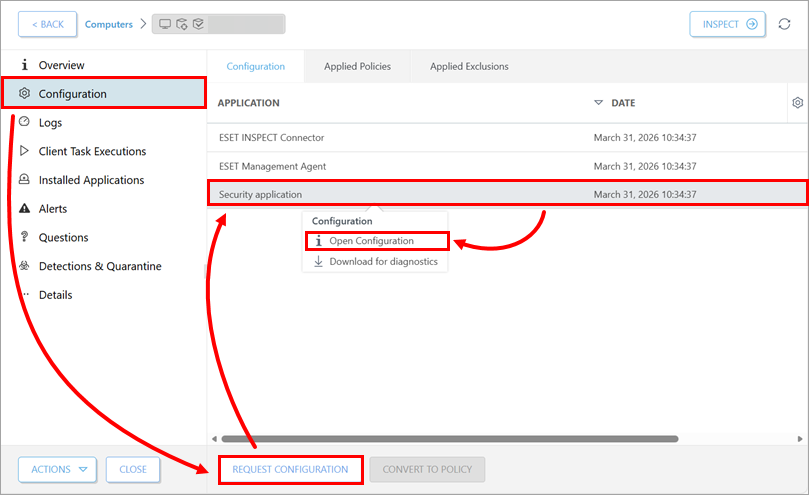Click the Alerts warning triangle icon
Image resolution: width=809 pixels, height=495 pixels.
(25, 209)
